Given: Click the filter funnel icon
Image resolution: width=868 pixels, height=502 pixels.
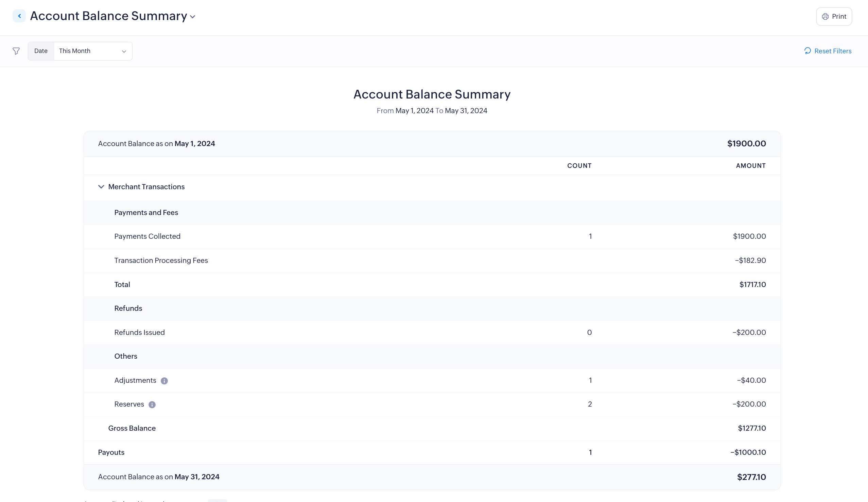Looking at the screenshot, I should click(16, 51).
